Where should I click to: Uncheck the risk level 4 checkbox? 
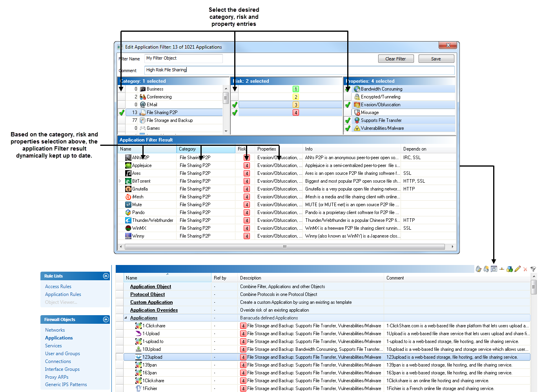(x=235, y=113)
